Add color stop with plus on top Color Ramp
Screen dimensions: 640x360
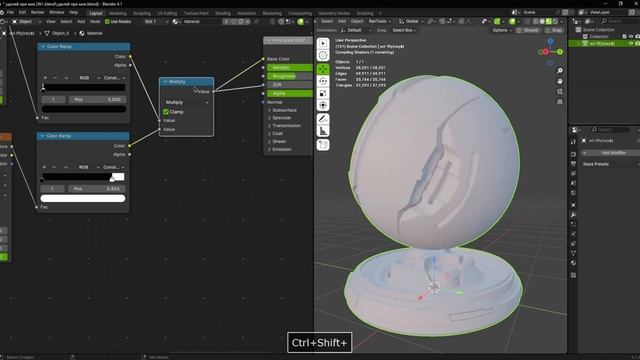click(x=45, y=78)
